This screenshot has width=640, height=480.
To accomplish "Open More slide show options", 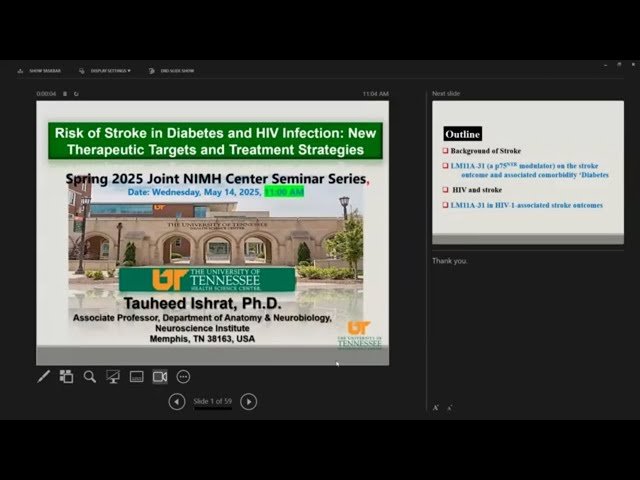I will pos(183,377).
